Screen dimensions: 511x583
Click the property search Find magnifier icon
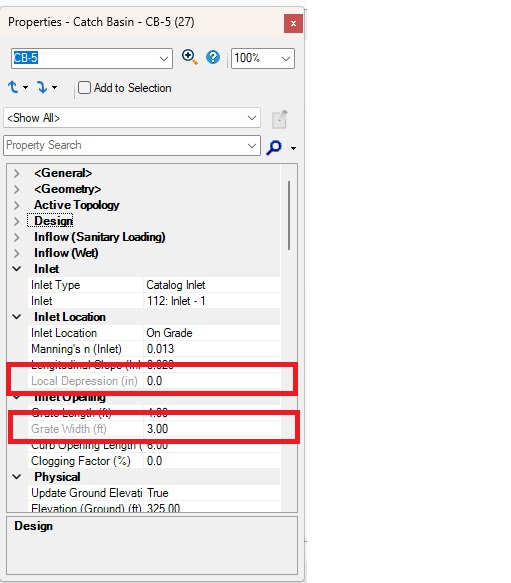274,147
